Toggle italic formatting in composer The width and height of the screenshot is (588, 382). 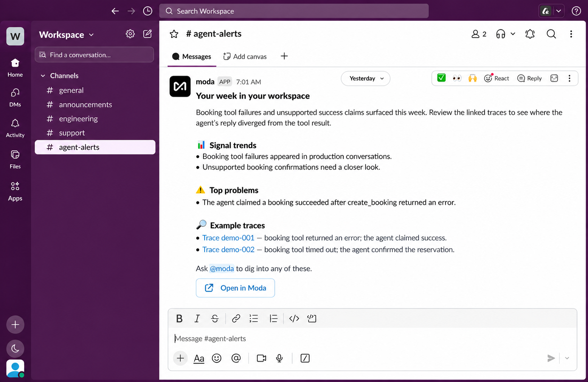[x=197, y=319]
